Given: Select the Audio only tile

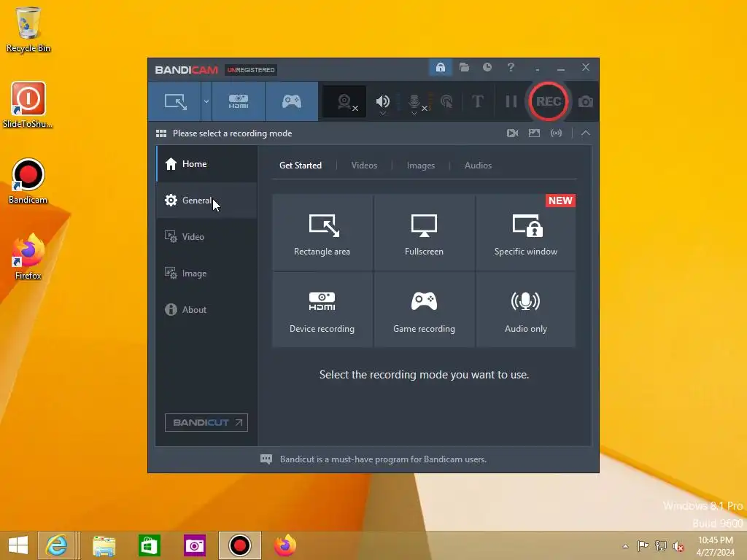Looking at the screenshot, I should coord(525,309).
